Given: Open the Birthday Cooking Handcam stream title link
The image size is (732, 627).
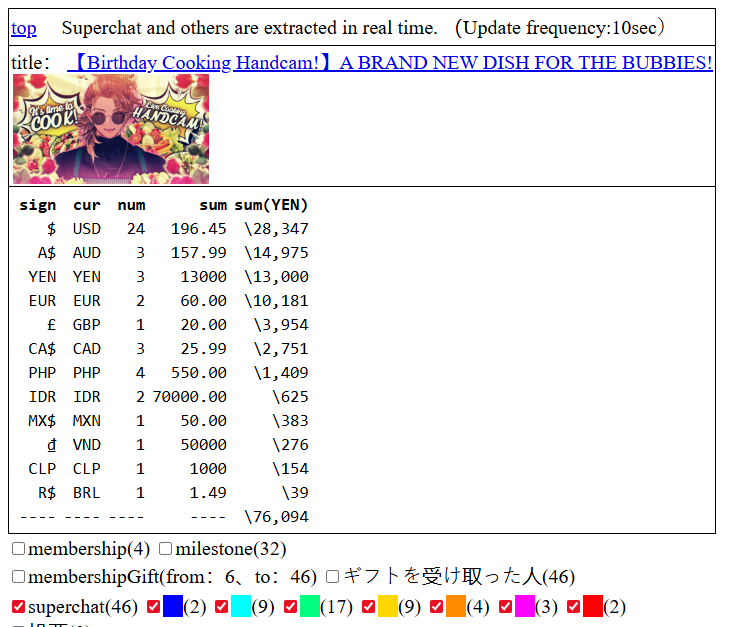Looking at the screenshot, I should pyautogui.click(x=390, y=63).
